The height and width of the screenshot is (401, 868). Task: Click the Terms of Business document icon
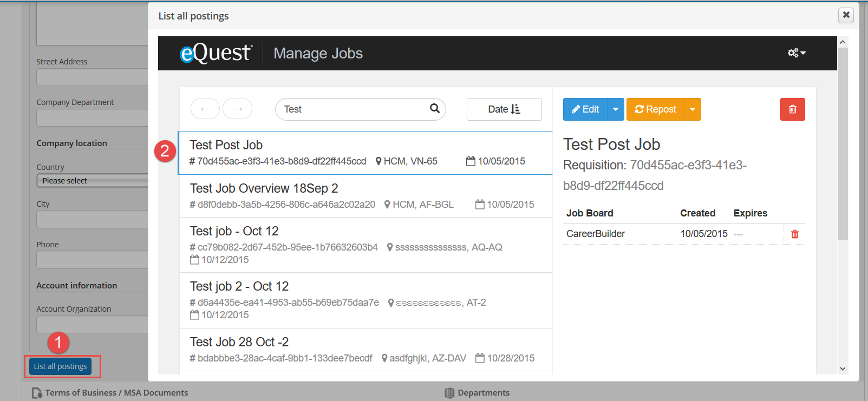click(x=37, y=393)
